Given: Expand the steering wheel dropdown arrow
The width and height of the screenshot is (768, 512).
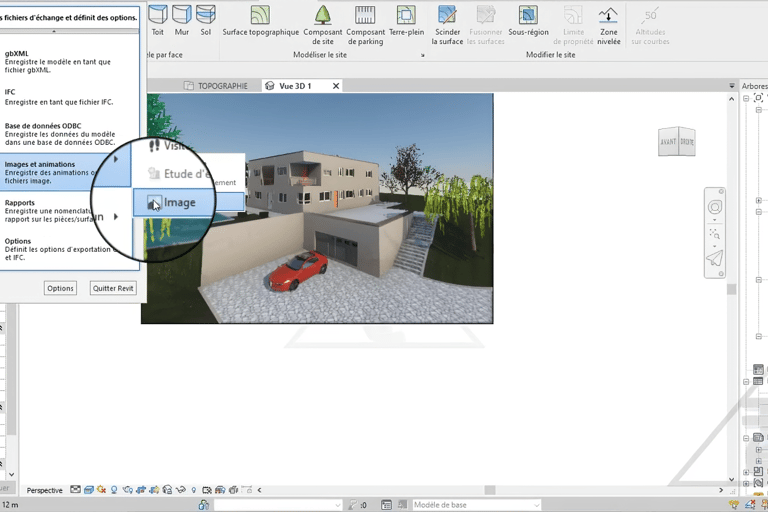Looking at the screenshot, I should [x=715, y=220].
